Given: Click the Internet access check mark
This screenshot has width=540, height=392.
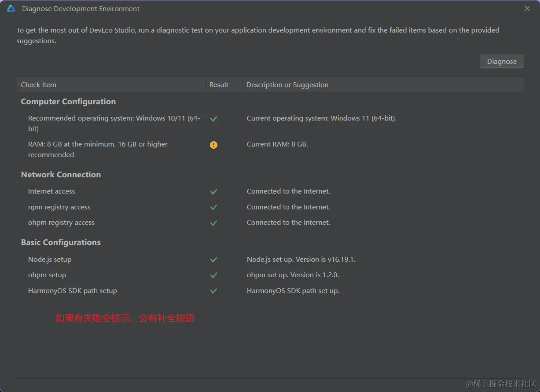Looking at the screenshot, I should point(213,192).
